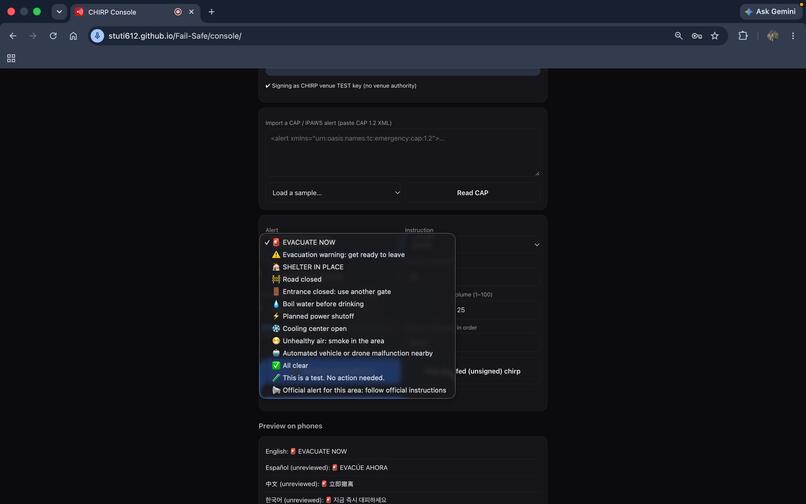
Task: Select Entrance closed: use another gate
Action: (357, 292)
